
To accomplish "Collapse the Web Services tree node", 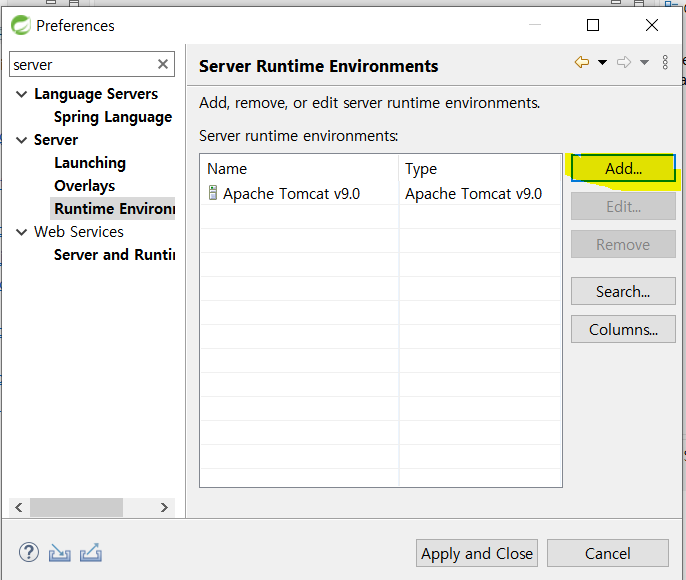I will pos(21,232).
